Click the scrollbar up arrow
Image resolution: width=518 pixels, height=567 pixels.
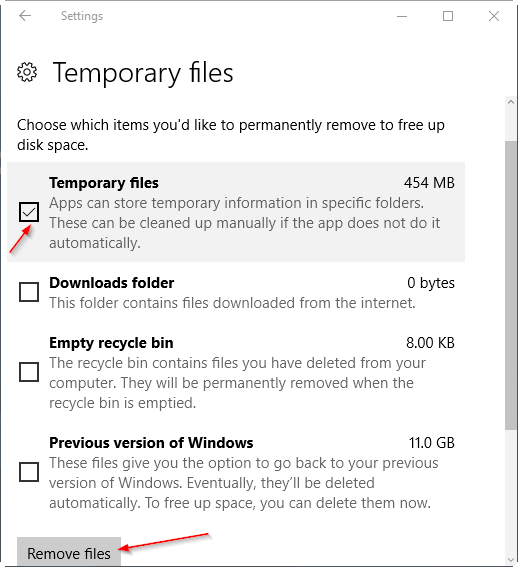(x=511, y=102)
